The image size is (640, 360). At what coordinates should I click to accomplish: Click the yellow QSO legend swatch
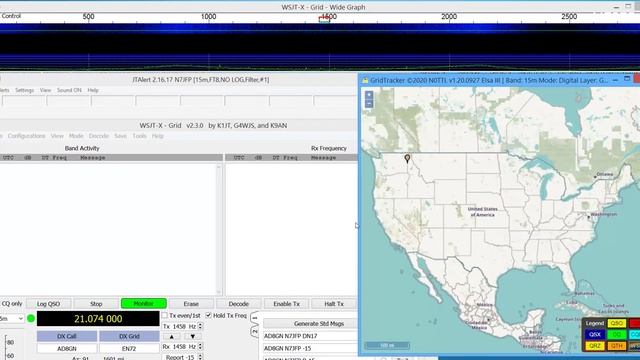pos(616,323)
